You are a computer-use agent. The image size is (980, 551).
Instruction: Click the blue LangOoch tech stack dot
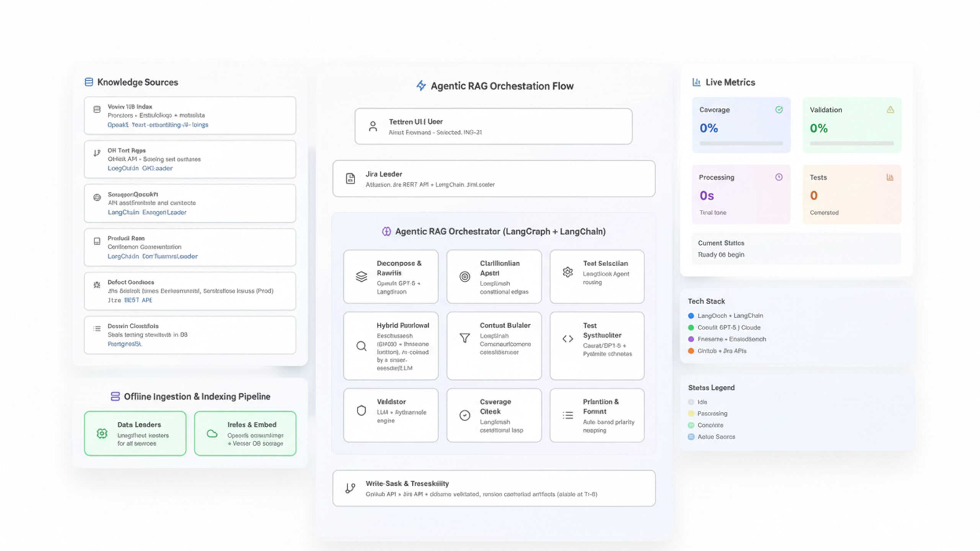pos(691,316)
